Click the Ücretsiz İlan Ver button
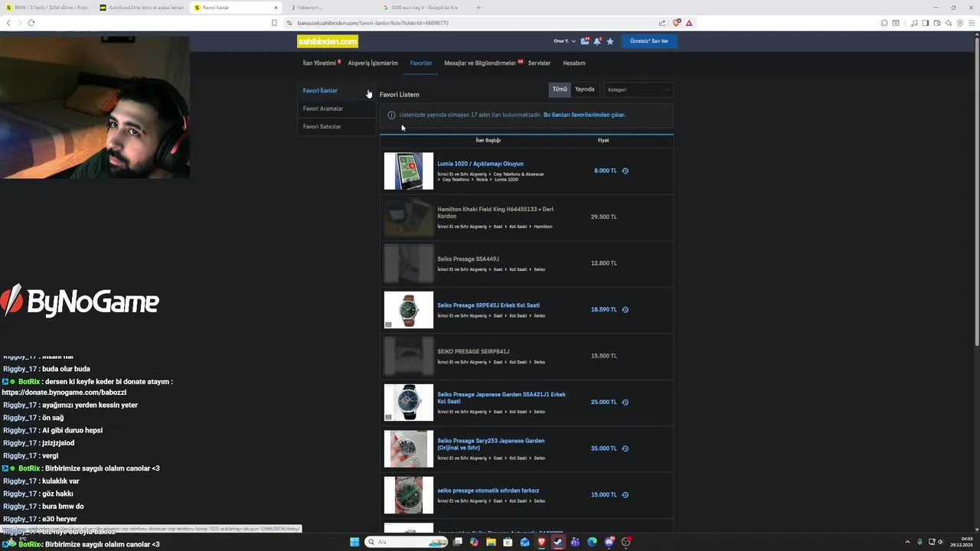Image resolution: width=980 pixels, height=551 pixels. point(649,41)
